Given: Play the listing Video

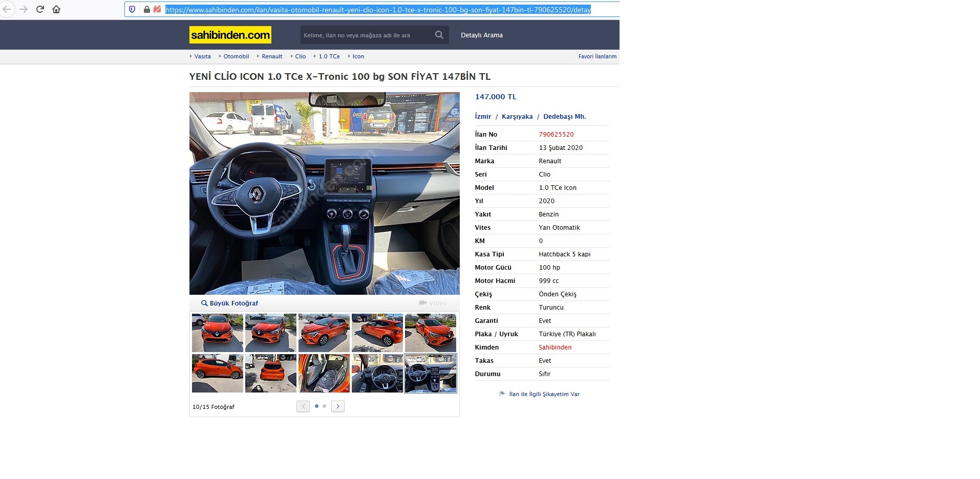Looking at the screenshot, I should pos(433,303).
